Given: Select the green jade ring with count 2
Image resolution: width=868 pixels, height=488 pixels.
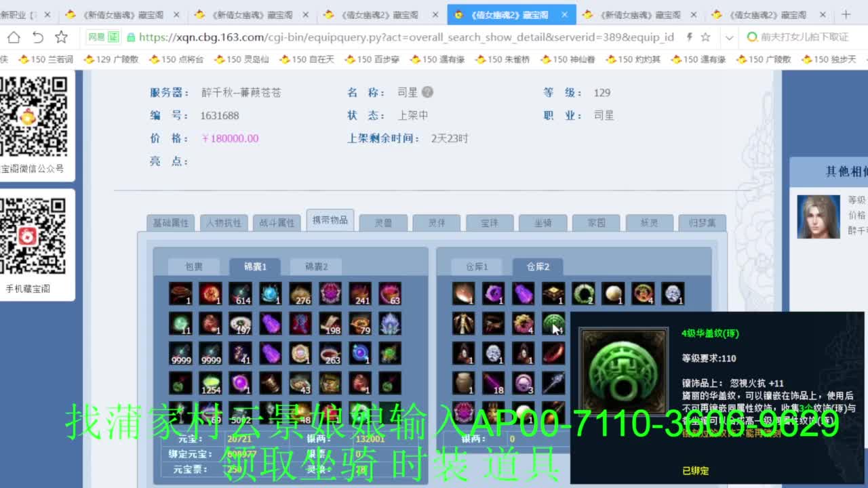Looking at the screenshot, I should [583, 293].
